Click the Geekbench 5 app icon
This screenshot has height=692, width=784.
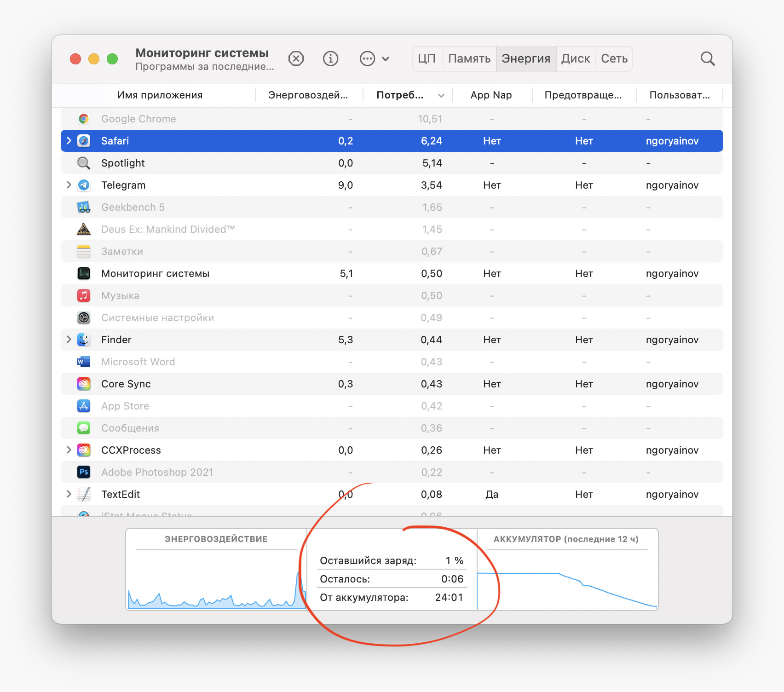84,208
